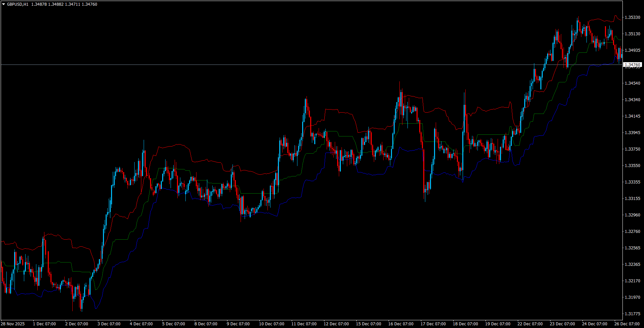Select the 1.32365 price axis label

633,264
